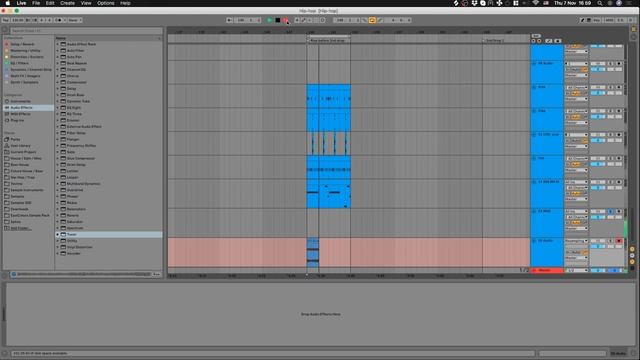640x360 pixels.
Task: Open the Live application menu
Action: [x=21, y=3]
